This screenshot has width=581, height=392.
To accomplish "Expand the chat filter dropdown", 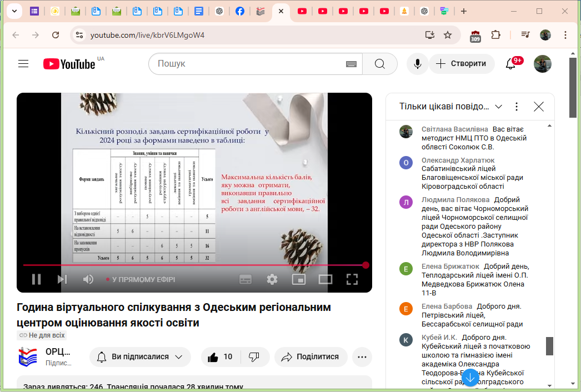I will (x=498, y=107).
